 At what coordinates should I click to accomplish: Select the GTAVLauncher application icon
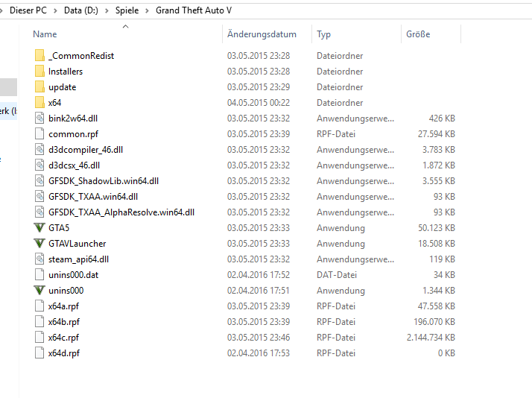39,243
